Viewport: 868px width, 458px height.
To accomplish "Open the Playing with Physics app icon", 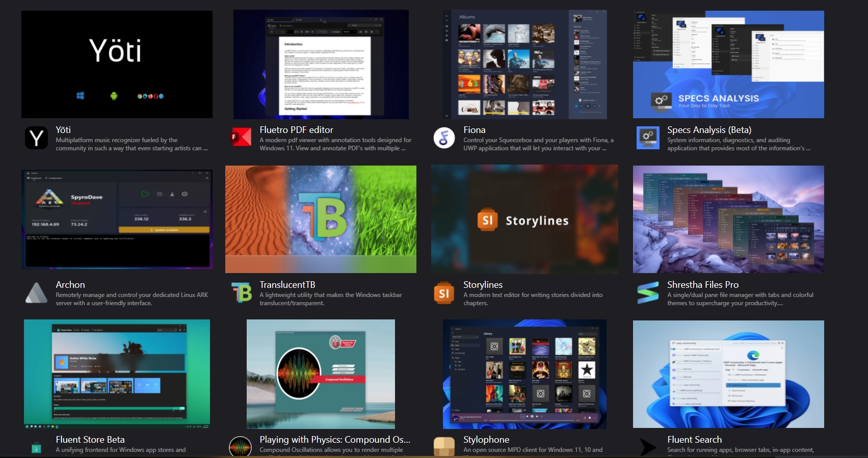I will [240, 447].
